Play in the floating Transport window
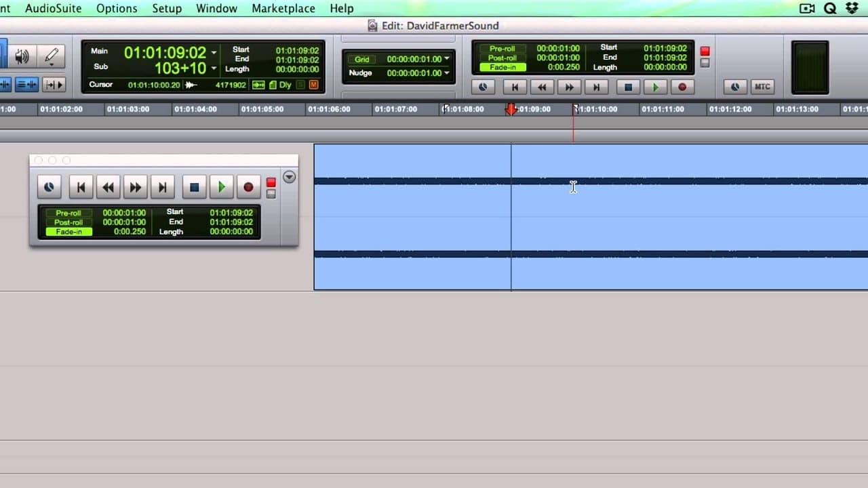The width and height of the screenshot is (868, 488). point(222,187)
